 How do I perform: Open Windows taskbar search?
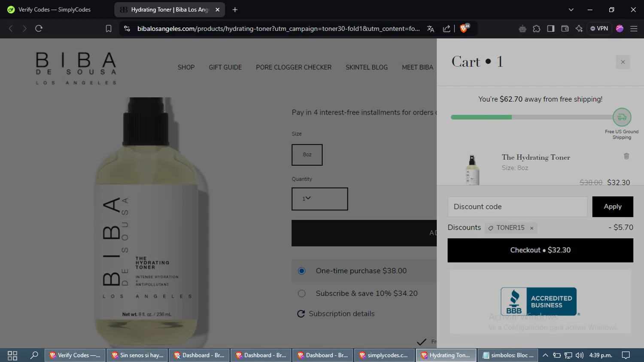click(34, 356)
